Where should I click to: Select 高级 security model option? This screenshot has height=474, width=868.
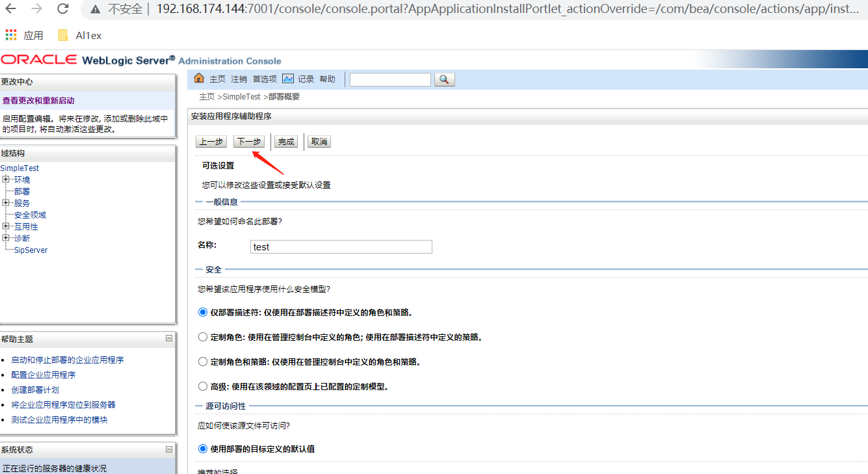coord(202,386)
